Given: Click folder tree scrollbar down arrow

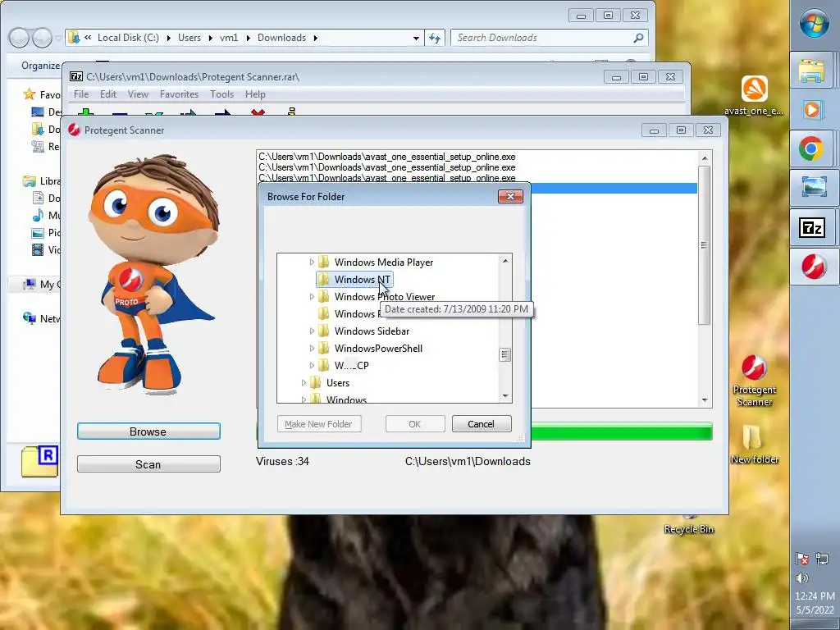Looking at the screenshot, I should coord(504,396).
